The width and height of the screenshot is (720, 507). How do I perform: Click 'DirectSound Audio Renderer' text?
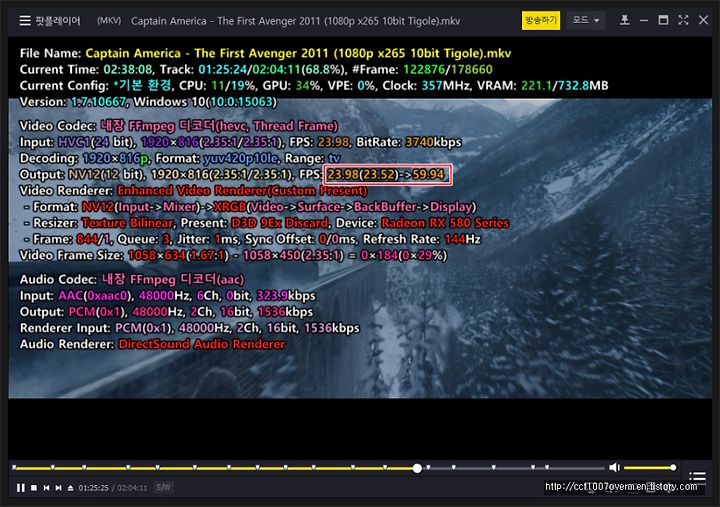click(x=202, y=344)
